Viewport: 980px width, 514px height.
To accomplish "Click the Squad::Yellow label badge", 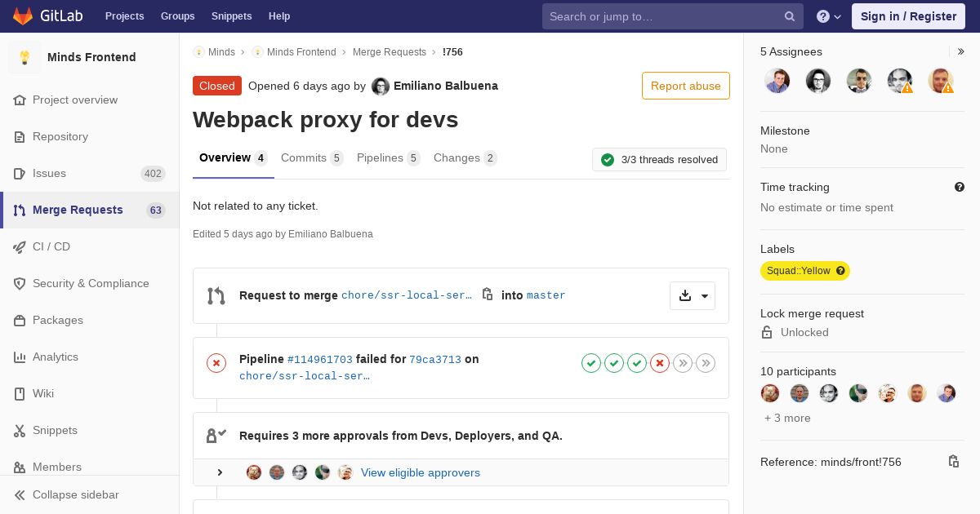I will tap(798, 271).
